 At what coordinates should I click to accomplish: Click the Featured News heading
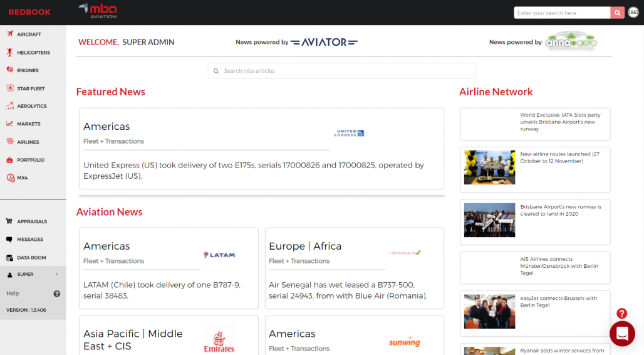pos(111,92)
